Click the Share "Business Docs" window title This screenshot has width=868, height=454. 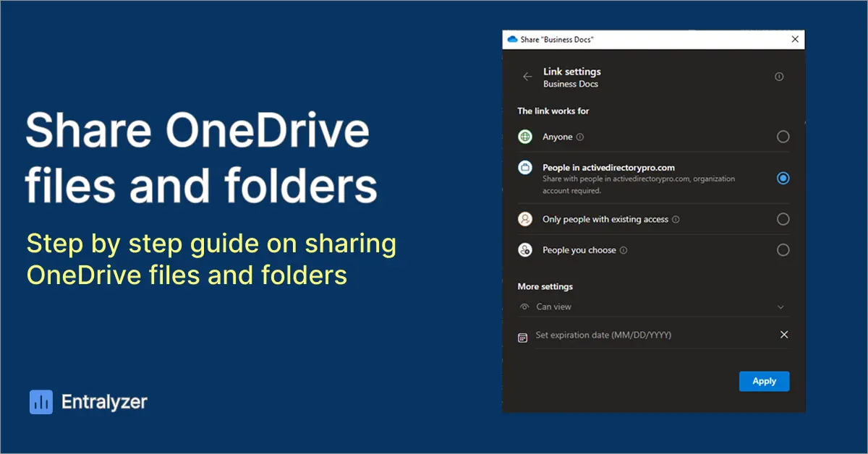pos(557,39)
